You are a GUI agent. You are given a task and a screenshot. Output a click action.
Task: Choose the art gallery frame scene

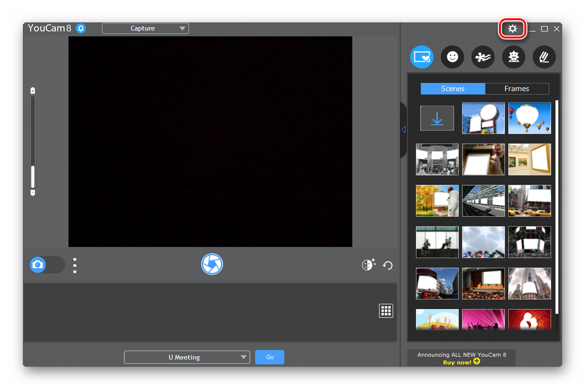(x=530, y=160)
